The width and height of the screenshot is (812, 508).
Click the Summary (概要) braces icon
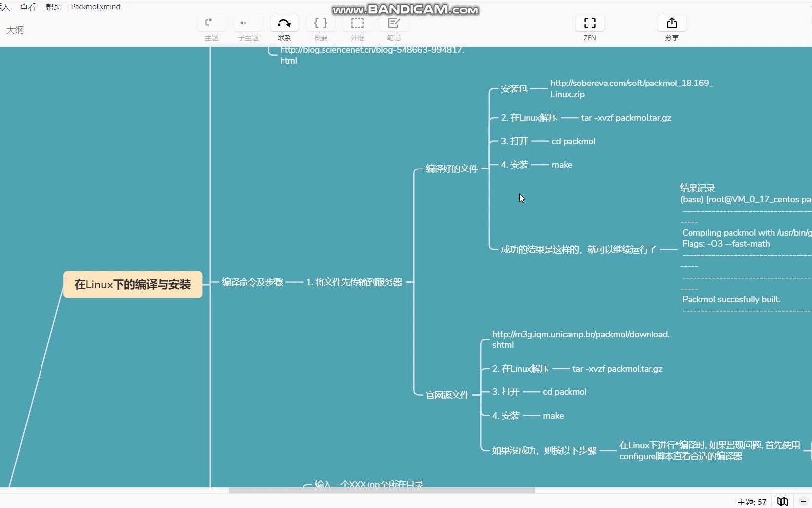pos(321,23)
